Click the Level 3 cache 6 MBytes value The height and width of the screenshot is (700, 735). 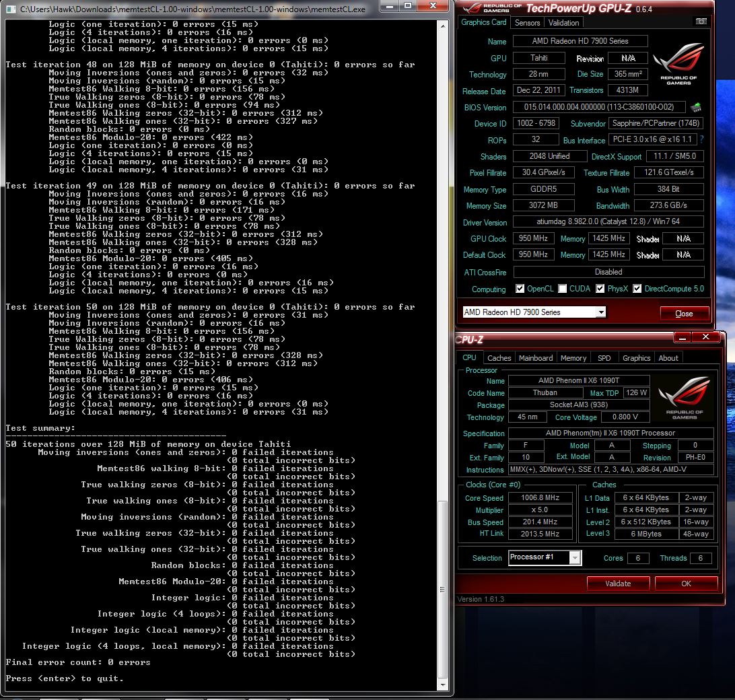tap(646, 534)
